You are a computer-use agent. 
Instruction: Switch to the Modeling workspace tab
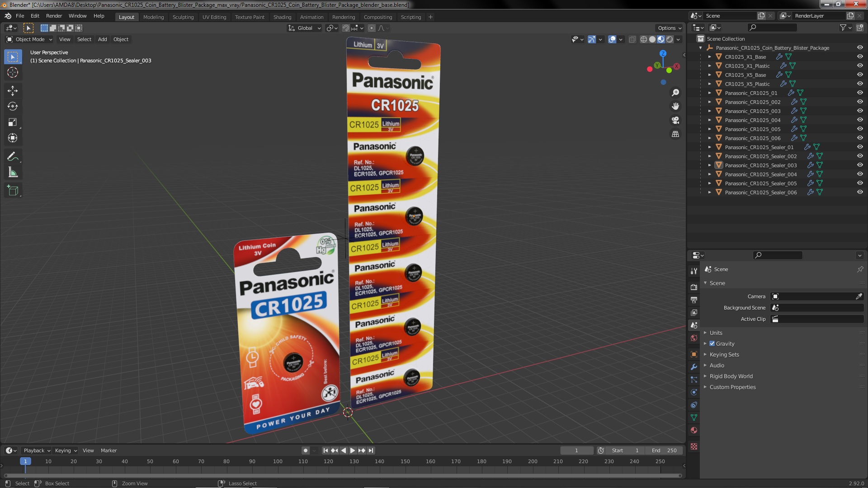pyautogui.click(x=153, y=17)
